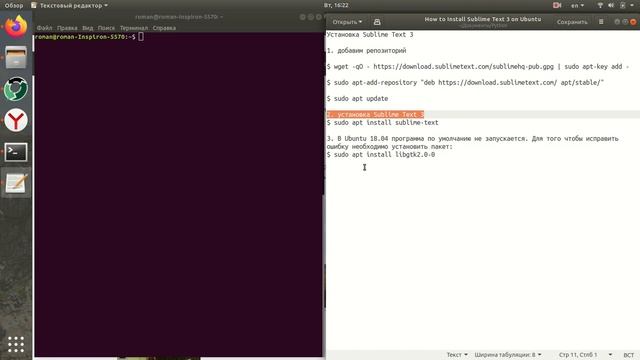The width and height of the screenshot is (640, 360).
Task: Click the volume icon in top bar
Action: coord(611,5)
